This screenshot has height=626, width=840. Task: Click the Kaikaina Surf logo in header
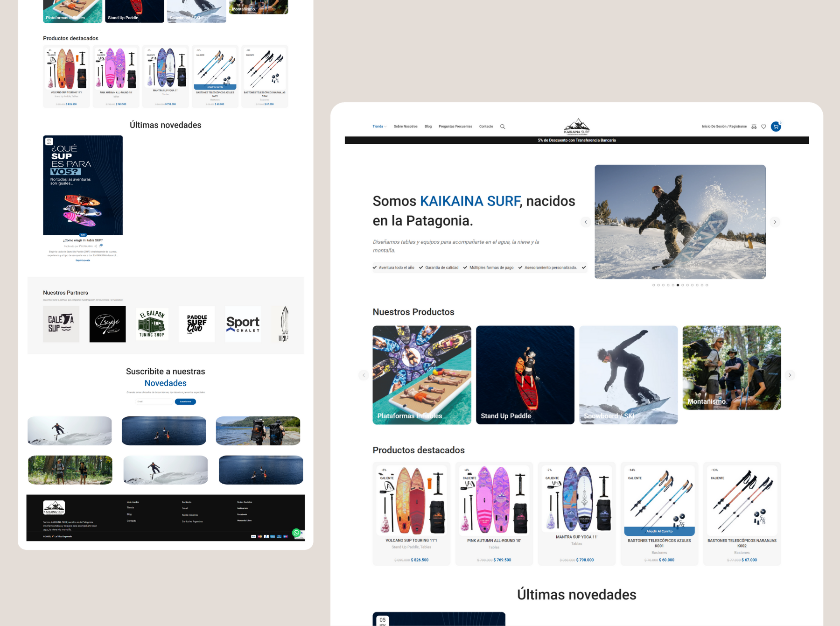click(576, 127)
